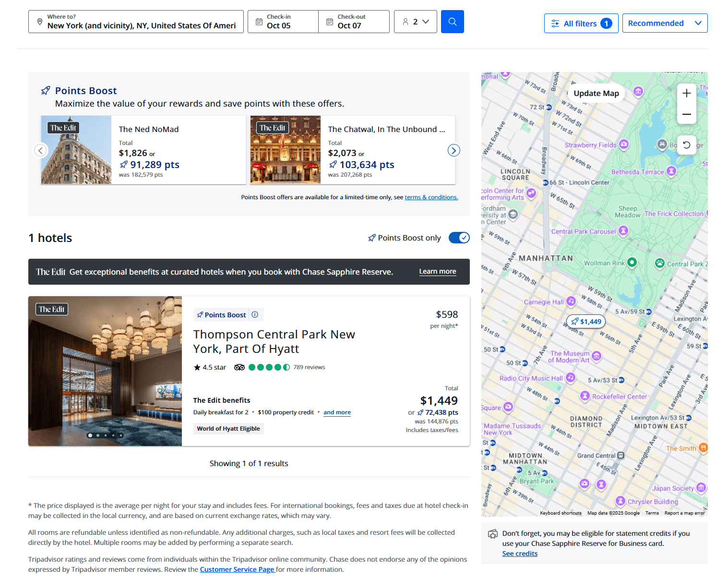The width and height of the screenshot is (728, 578).
Task: Zoom out on the map
Action: [x=686, y=114]
